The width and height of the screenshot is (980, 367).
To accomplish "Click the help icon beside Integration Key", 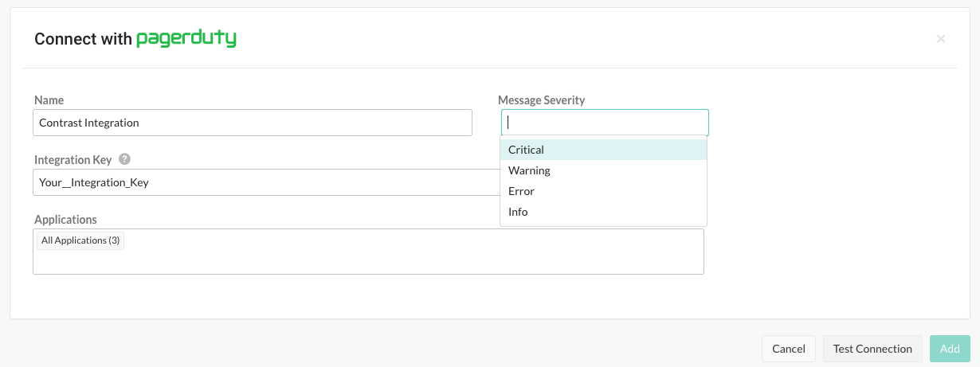I will pyautogui.click(x=124, y=159).
